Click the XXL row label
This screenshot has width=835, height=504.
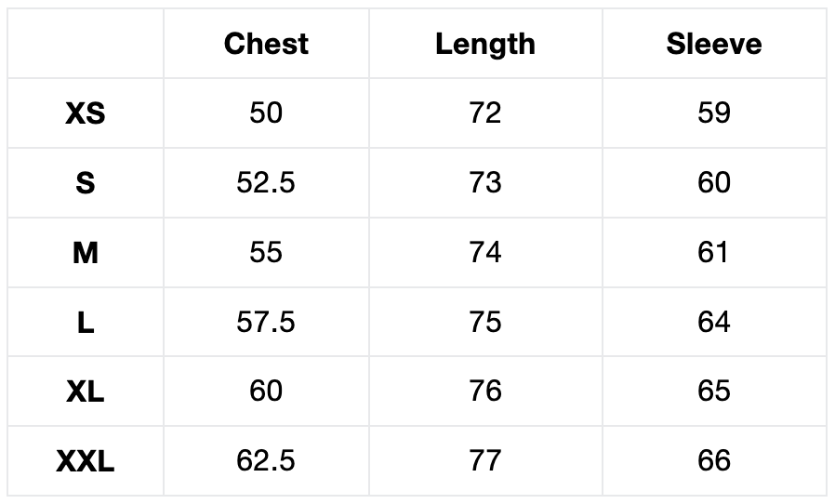[86, 461]
